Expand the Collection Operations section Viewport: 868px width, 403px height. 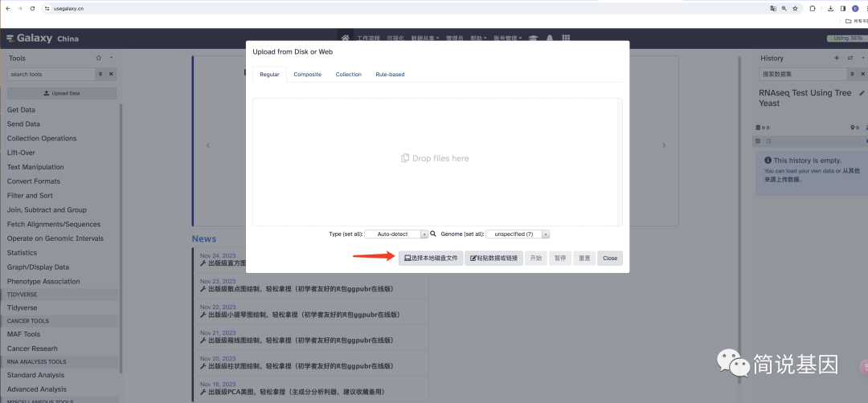pos(42,138)
